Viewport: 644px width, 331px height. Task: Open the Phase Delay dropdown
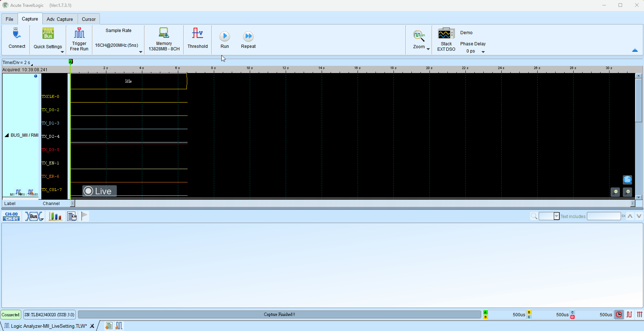coord(483,52)
